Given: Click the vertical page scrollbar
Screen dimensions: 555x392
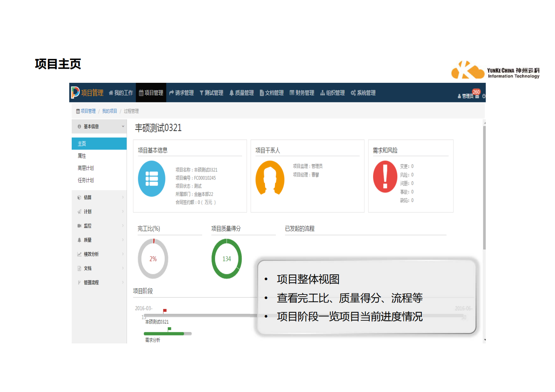Looking at the screenshot, I should pyautogui.click(x=484, y=188).
